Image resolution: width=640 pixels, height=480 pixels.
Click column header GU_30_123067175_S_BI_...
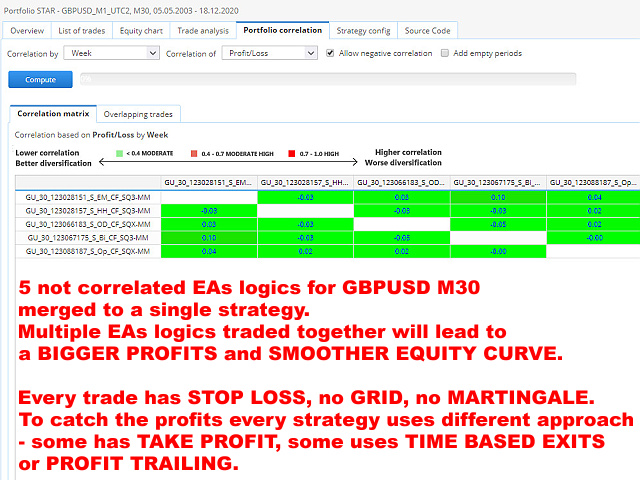(x=498, y=182)
